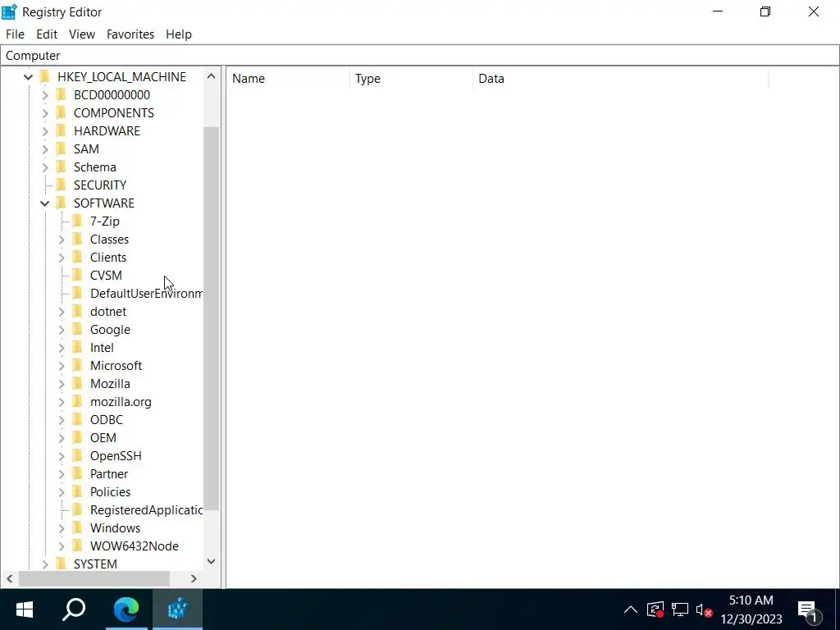The width and height of the screenshot is (840, 630).
Task: Select the Google key label
Action: [110, 330]
